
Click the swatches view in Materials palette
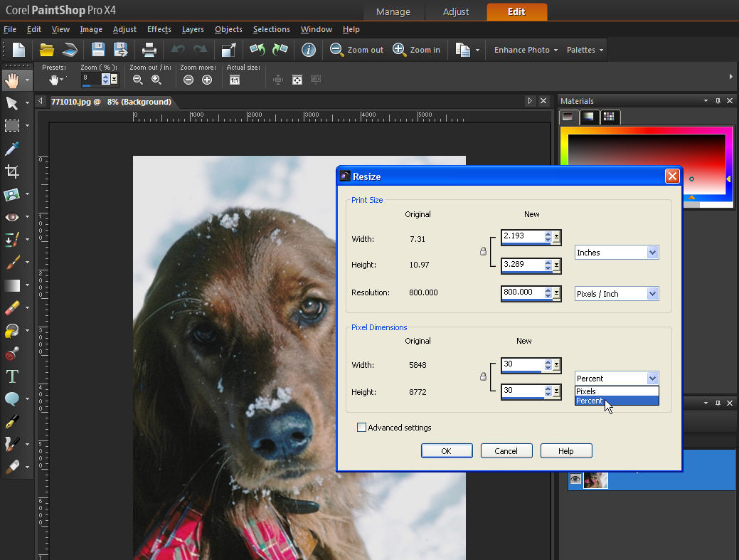tap(610, 117)
